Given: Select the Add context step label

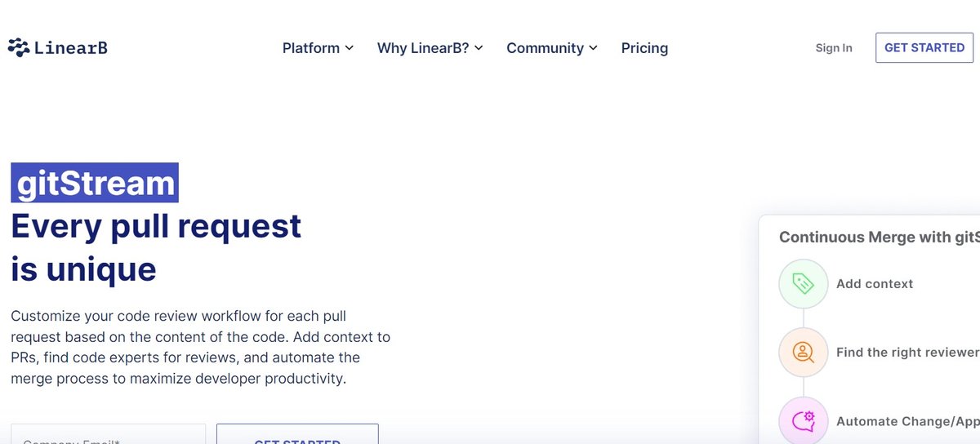Looking at the screenshot, I should [x=875, y=284].
